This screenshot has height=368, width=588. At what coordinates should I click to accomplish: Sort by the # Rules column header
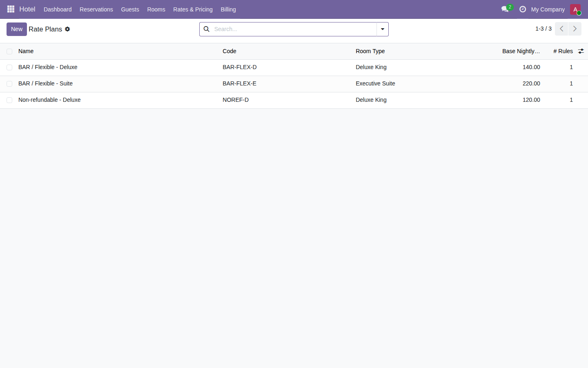coord(563,51)
